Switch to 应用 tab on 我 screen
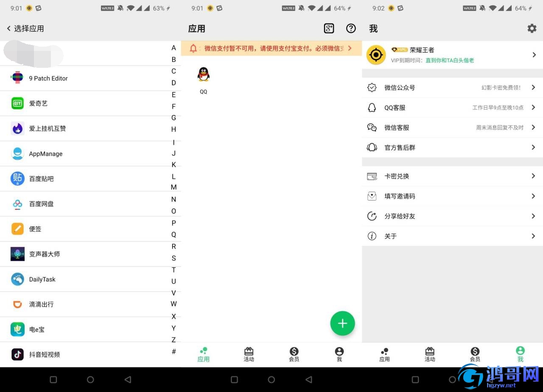Viewport: 543px width, 392px height. pyautogui.click(x=384, y=355)
